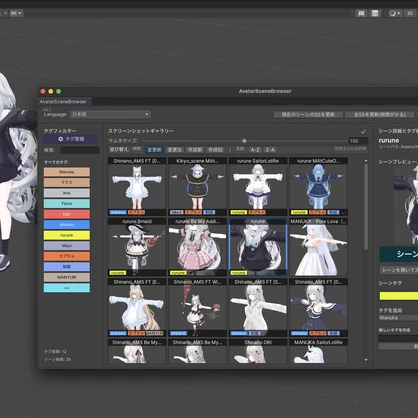The height and width of the screenshot is (418, 418).
Task: Filter by the Manuka tag swatch
Action: 67,172
